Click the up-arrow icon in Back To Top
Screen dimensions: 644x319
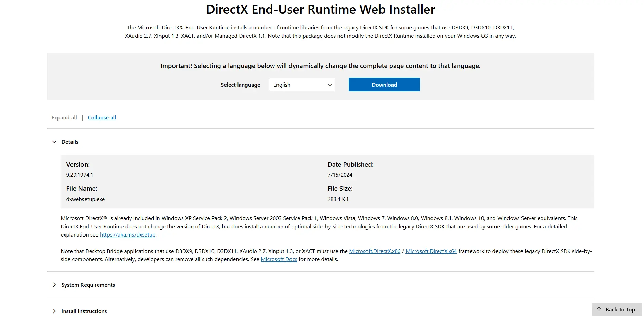[x=599, y=309]
